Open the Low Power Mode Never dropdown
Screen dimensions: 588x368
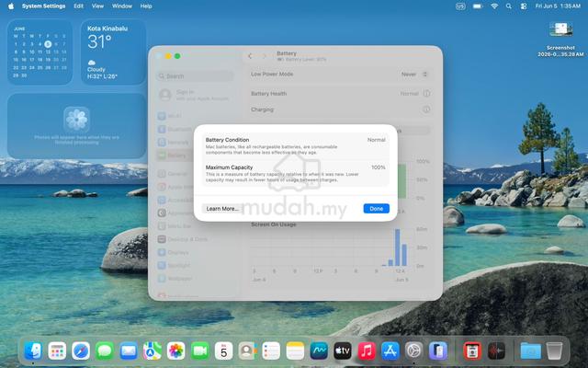[x=414, y=75]
